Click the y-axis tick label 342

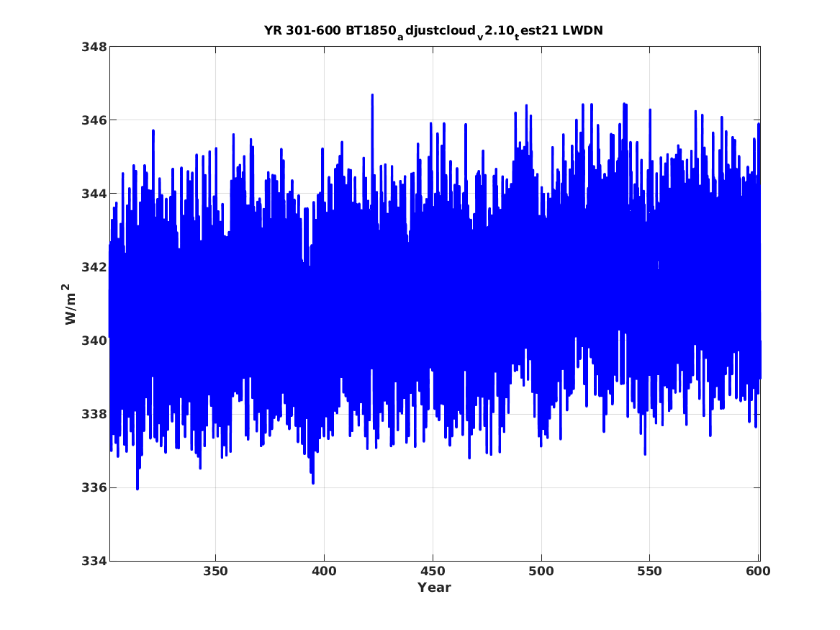tap(94, 267)
